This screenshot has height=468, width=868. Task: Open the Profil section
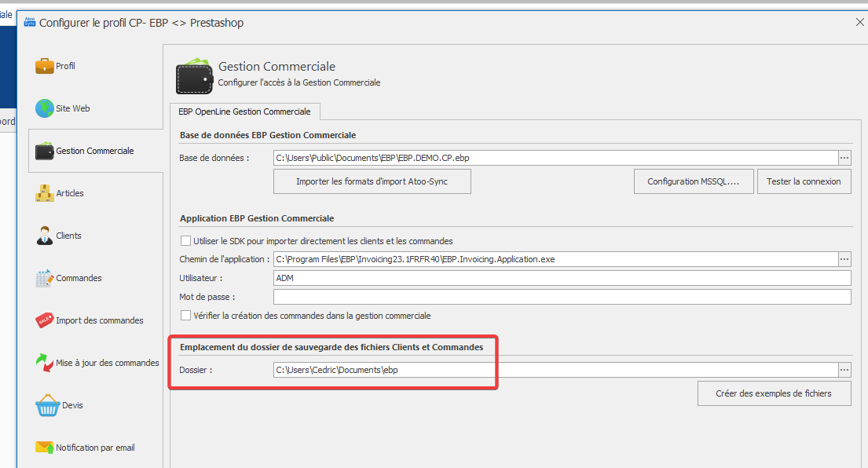(65, 66)
